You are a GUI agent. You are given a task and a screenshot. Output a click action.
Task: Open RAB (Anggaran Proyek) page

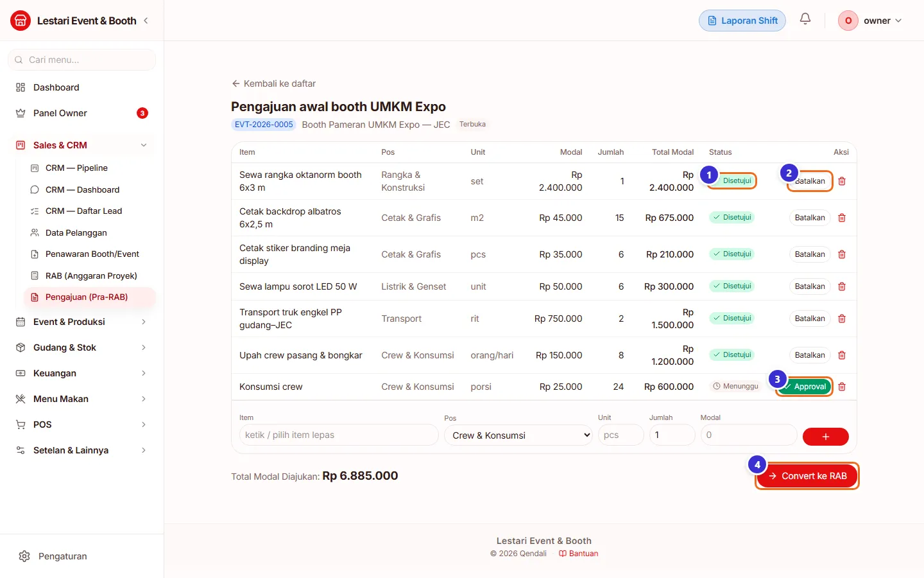[90, 276]
